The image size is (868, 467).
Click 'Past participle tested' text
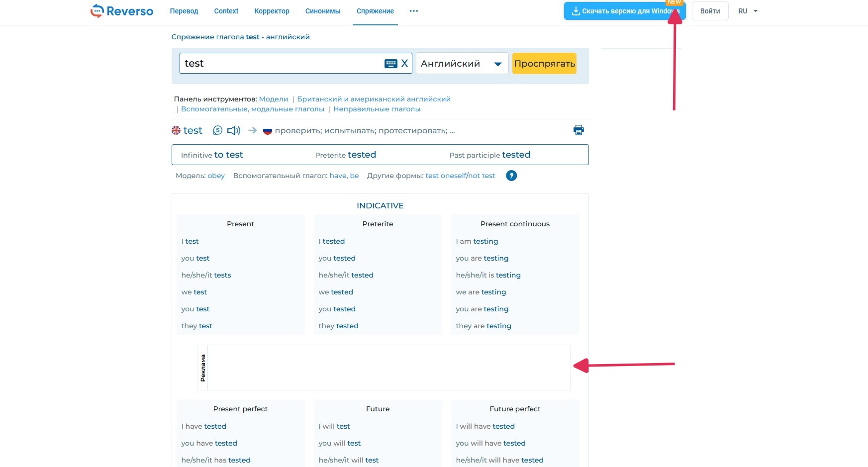pos(490,155)
